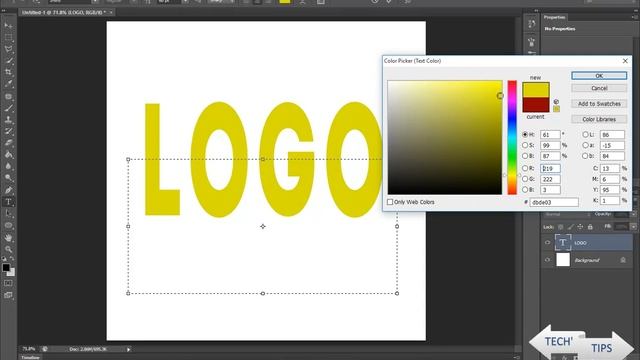Select the Paint Bucket tool

[8, 155]
